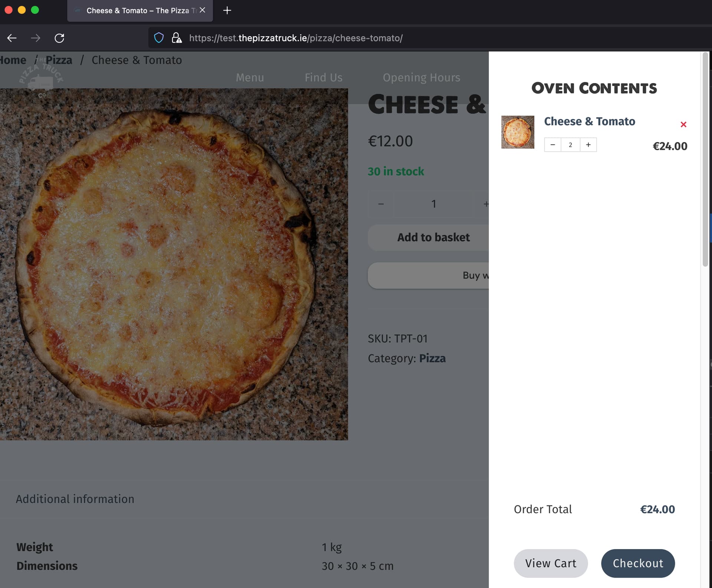Click the side cart scrollbar

pos(705,159)
